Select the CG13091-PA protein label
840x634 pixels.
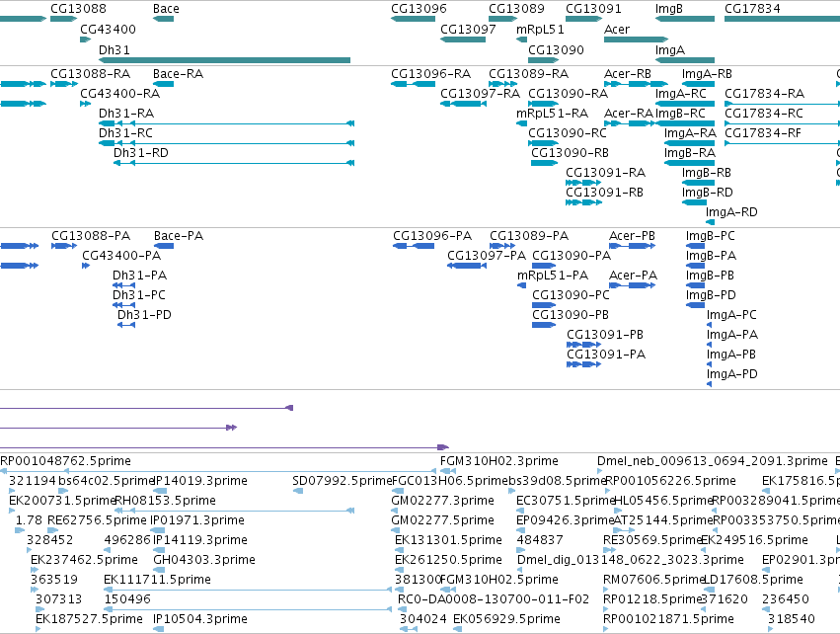[606, 355]
